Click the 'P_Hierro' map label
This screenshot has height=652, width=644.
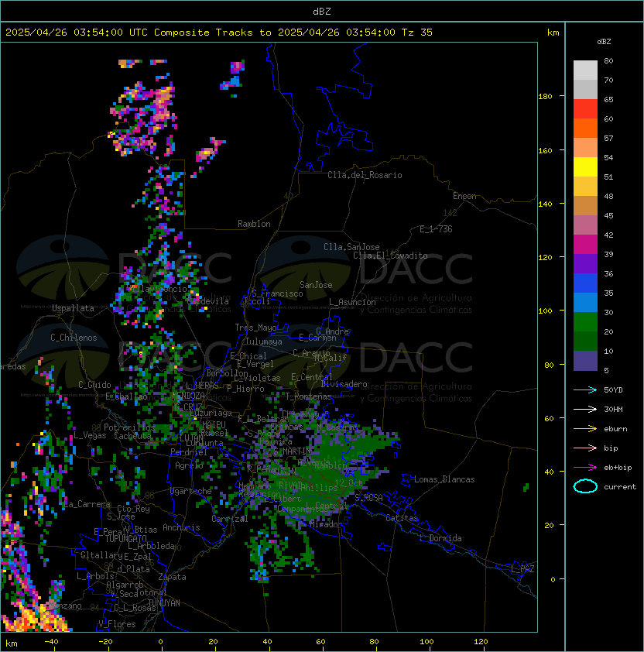245,389
